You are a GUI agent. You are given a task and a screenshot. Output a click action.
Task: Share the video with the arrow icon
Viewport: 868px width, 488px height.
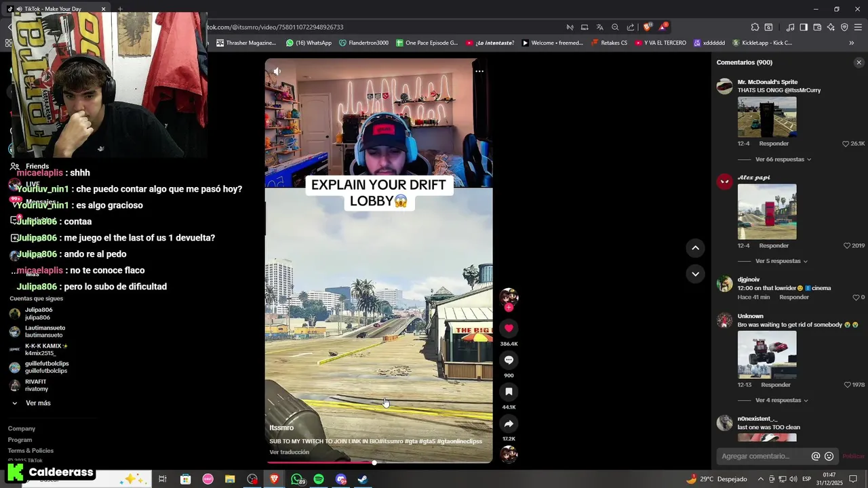pos(509,424)
